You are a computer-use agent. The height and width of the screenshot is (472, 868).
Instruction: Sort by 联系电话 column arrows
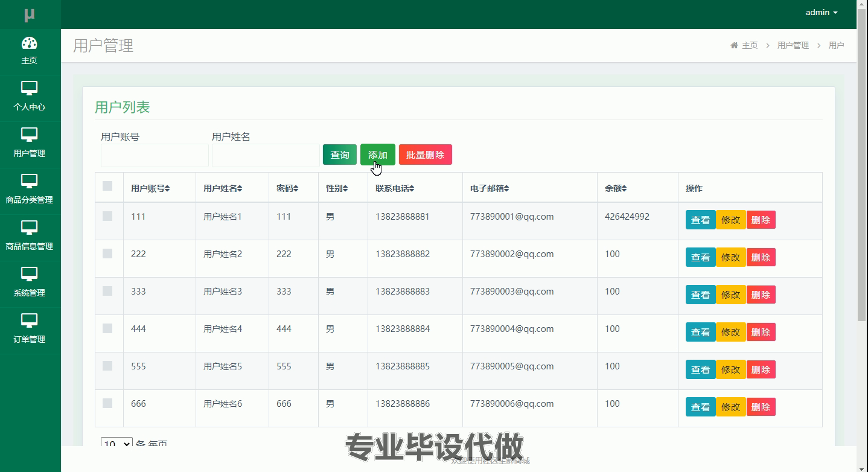tap(412, 188)
